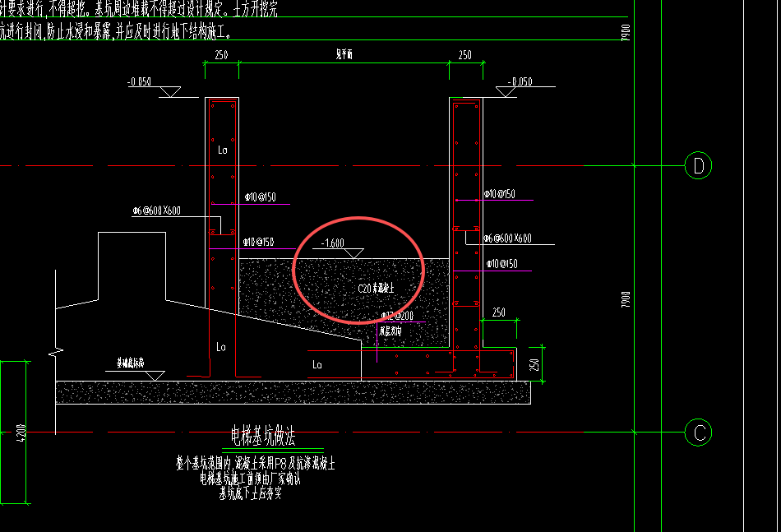Screen dimensions: 781x532
Task: Pick the Φ12@200 rebar annotation
Action: tap(397, 317)
